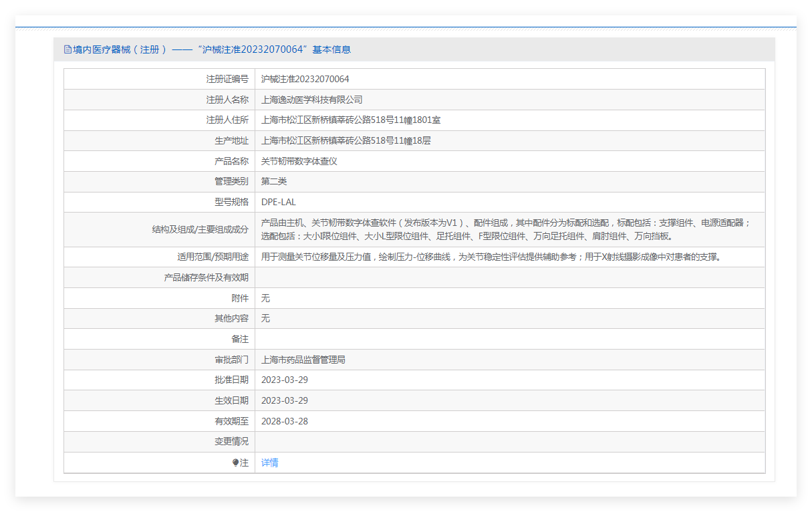This screenshot has width=812, height=512.
Task: Click the 审批部门 row label
Action: (x=231, y=360)
